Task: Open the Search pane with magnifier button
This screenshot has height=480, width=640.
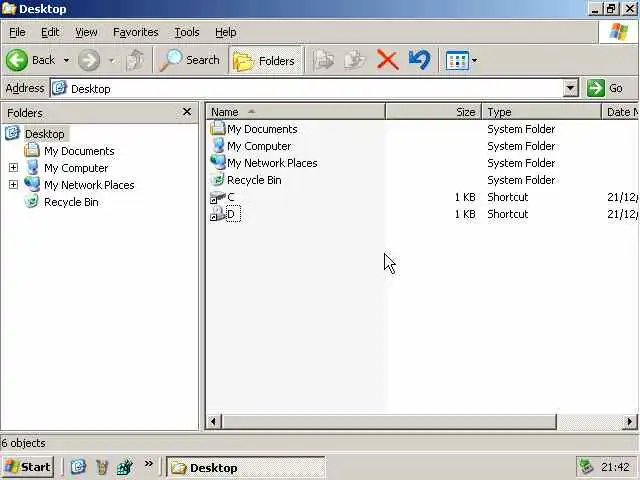Action: point(189,60)
